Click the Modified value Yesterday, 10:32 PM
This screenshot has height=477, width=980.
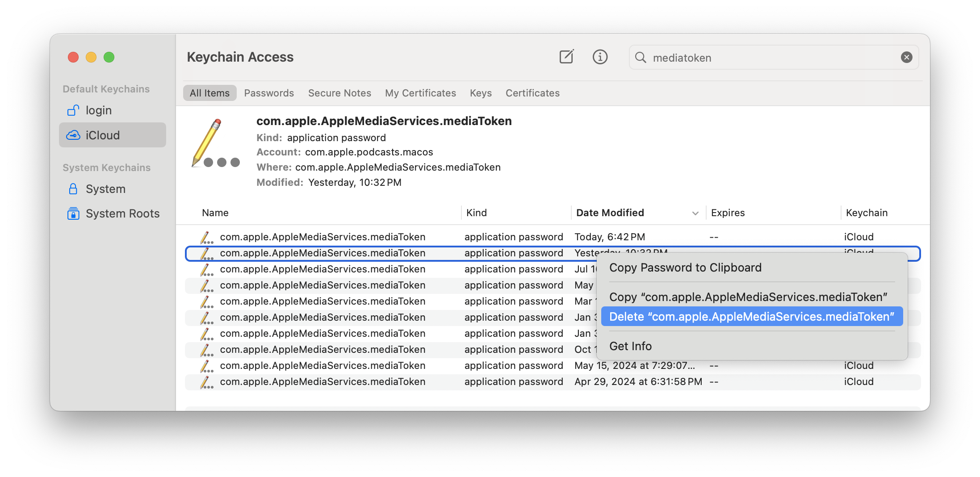tap(355, 182)
